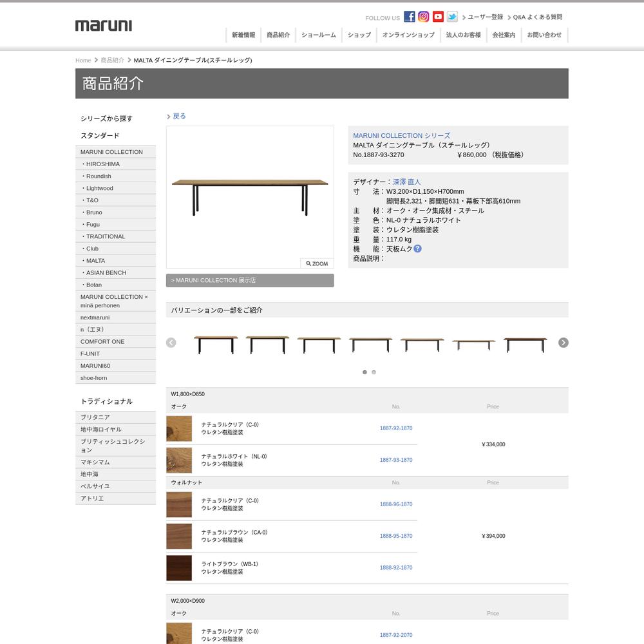Open アトリエ in sidebar

tap(115, 498)
